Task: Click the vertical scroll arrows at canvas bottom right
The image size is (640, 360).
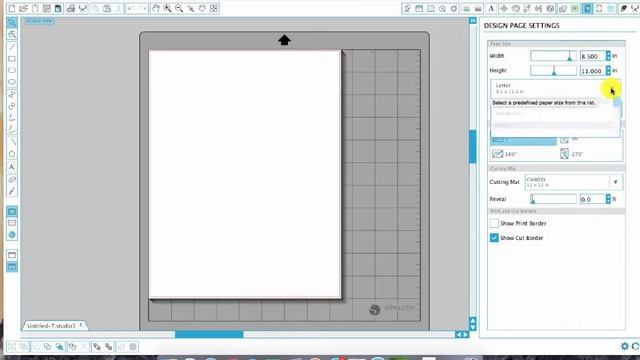Action: [473, 324]
